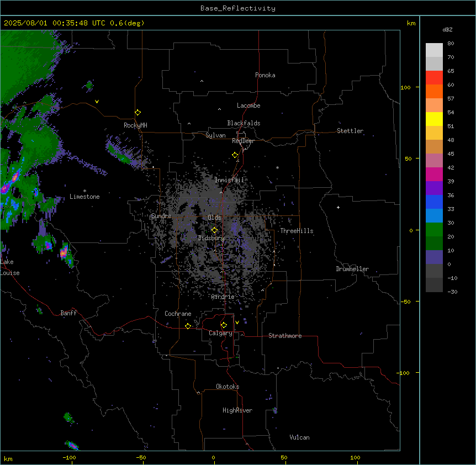
Task: Click the km unit label at top right
Action: tap(411, 23)
